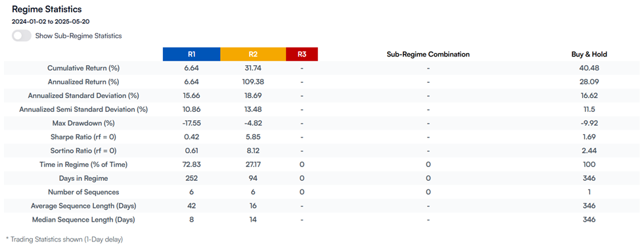Click R1 average sequence length 42
The width and height of the screenshot is (644, 246).
pos(191,206)
